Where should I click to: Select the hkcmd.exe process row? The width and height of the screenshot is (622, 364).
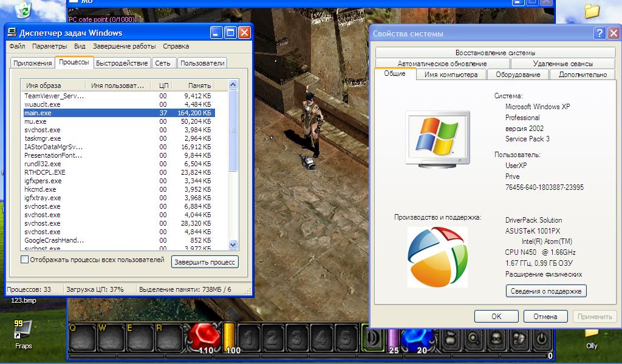118,189
